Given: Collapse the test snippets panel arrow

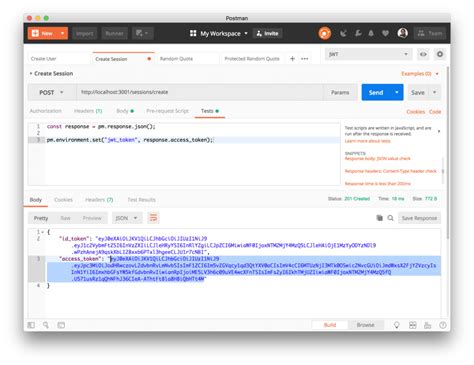Looking at the screenshot, I should click(x=439, y=131).
